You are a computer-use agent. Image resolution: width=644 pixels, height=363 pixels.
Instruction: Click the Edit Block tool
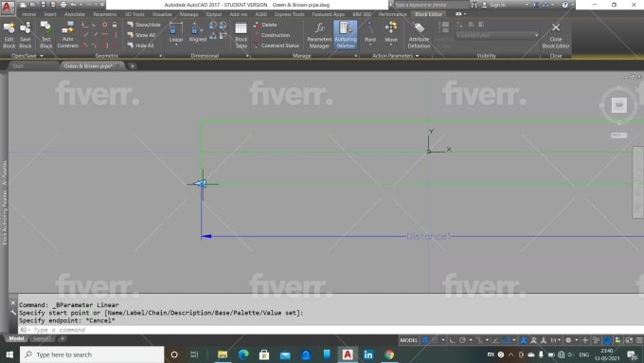pos(9,35)
